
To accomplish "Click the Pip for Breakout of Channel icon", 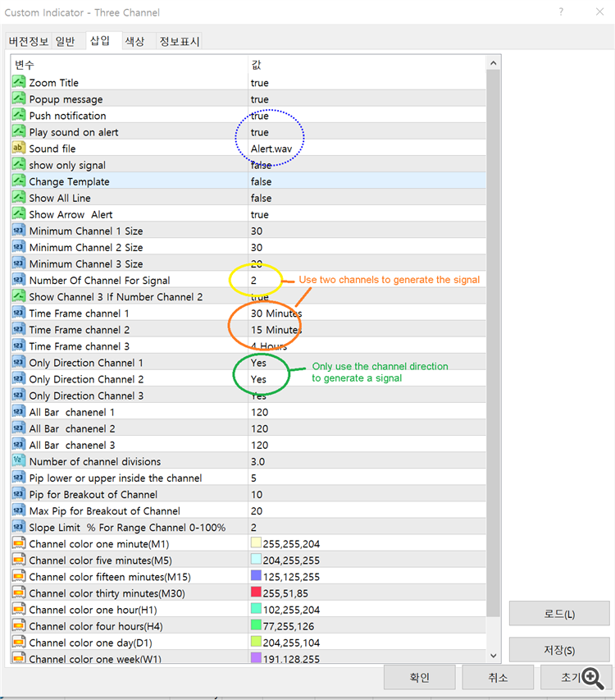I will 19,494.
